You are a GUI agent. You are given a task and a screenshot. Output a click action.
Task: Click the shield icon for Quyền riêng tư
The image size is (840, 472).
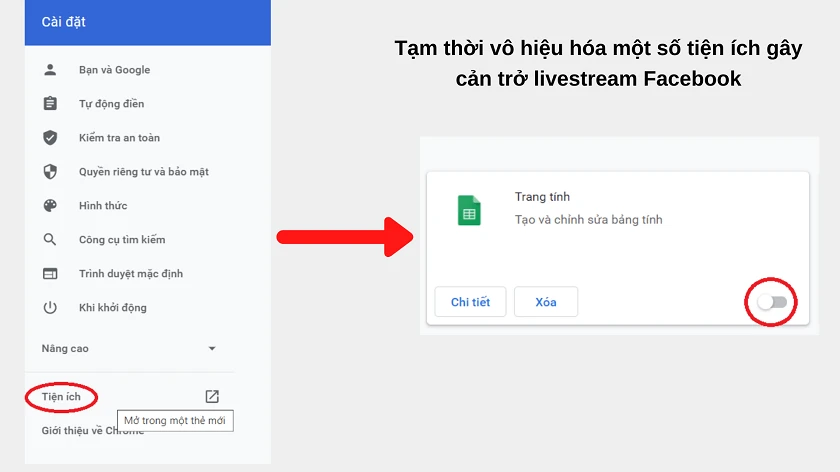50,171
